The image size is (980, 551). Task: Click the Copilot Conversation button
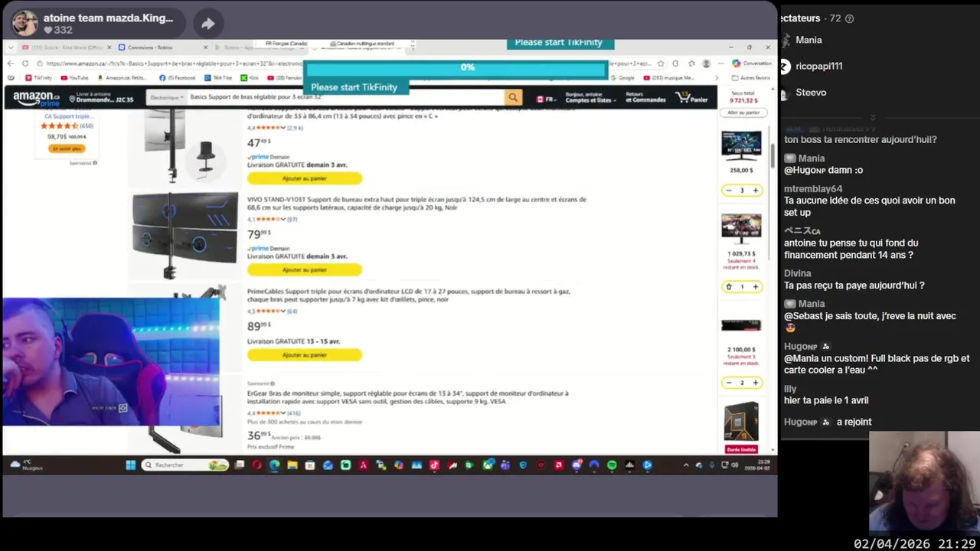[752, 64]
